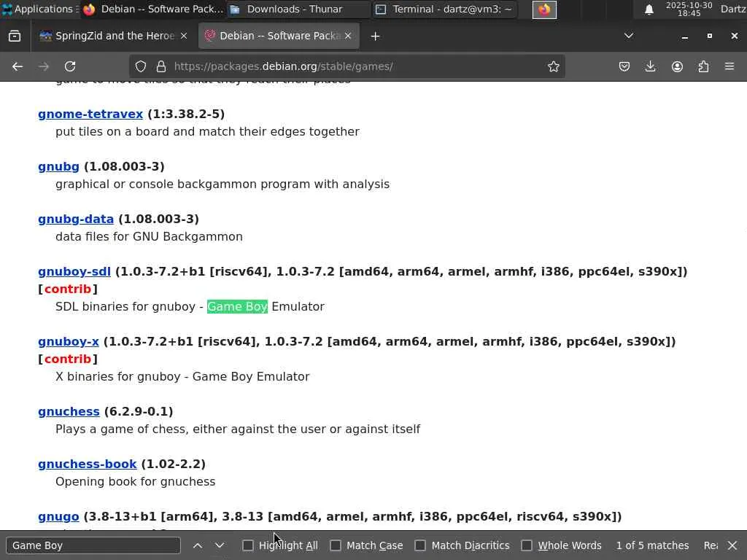Open the gnuboy-sdl package link
This screenshot has height=560, width=747.
[74, 271]
